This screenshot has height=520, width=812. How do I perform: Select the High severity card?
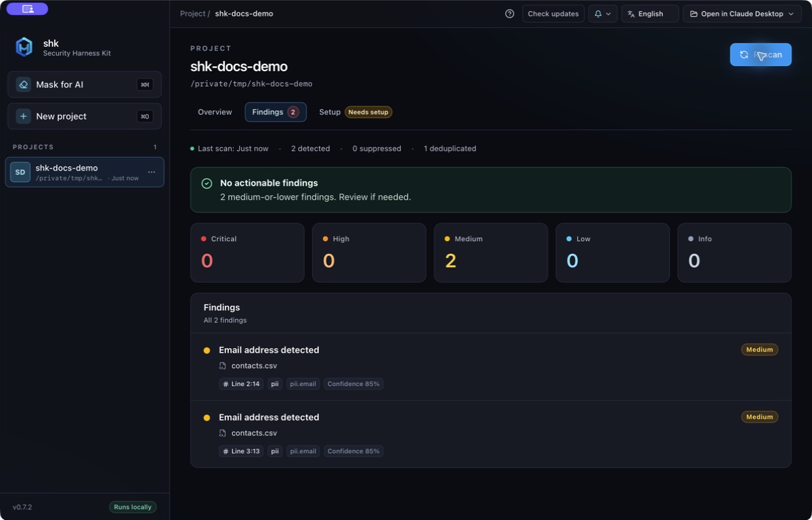point(368,253)
